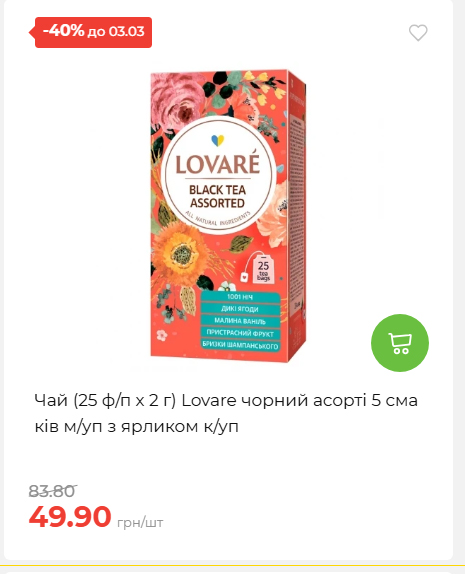
Task: Click the Пристрасний фрукт flavor label on box
Action: [240, 333]
